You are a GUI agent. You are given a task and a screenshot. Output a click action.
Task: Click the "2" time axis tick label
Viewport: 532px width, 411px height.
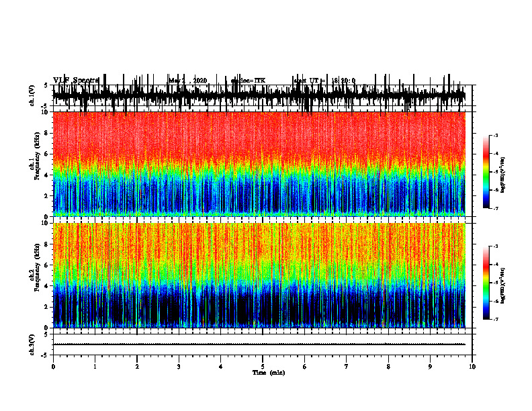pos(137,367)
